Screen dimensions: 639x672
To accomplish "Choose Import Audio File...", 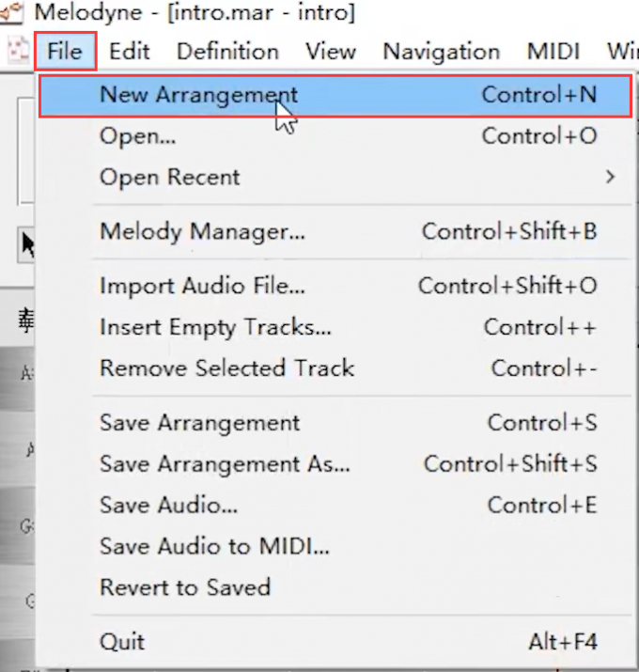I will point(335,286).
